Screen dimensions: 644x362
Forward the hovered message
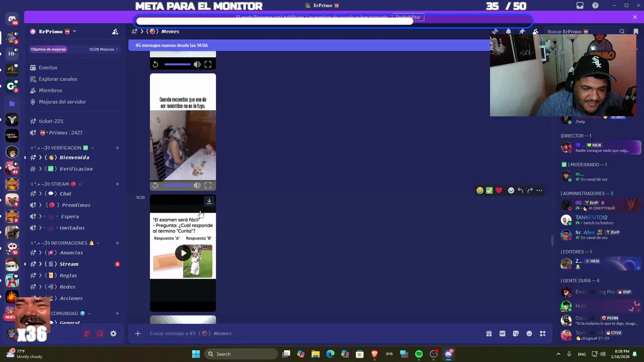(530, 191)
